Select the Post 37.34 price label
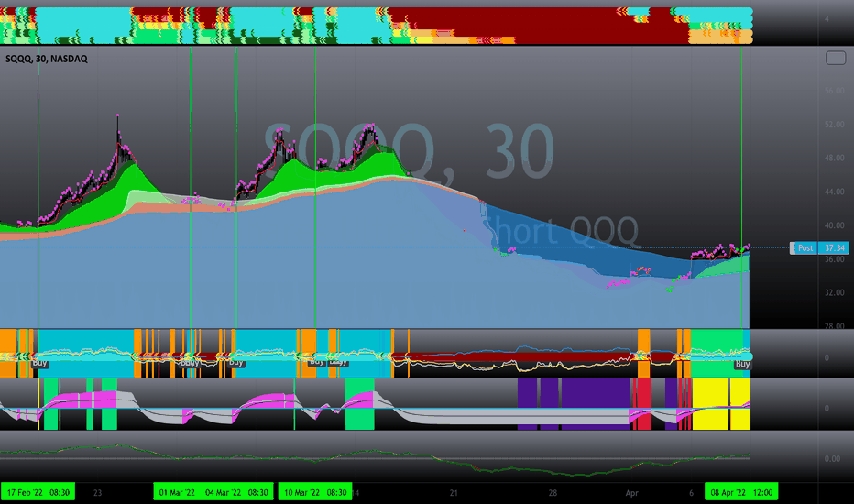This screenshot has height=504, width=854. click(x=819, y=248)
